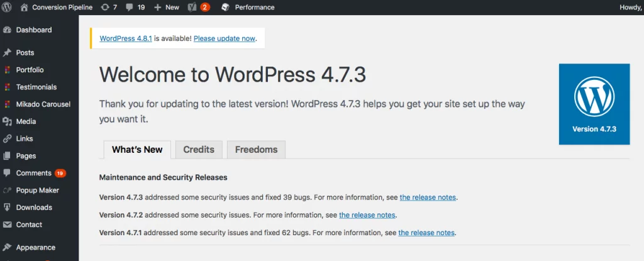Screen dimensions: 644x261
Task: Click the Media library icon
Action: (7, 121)
